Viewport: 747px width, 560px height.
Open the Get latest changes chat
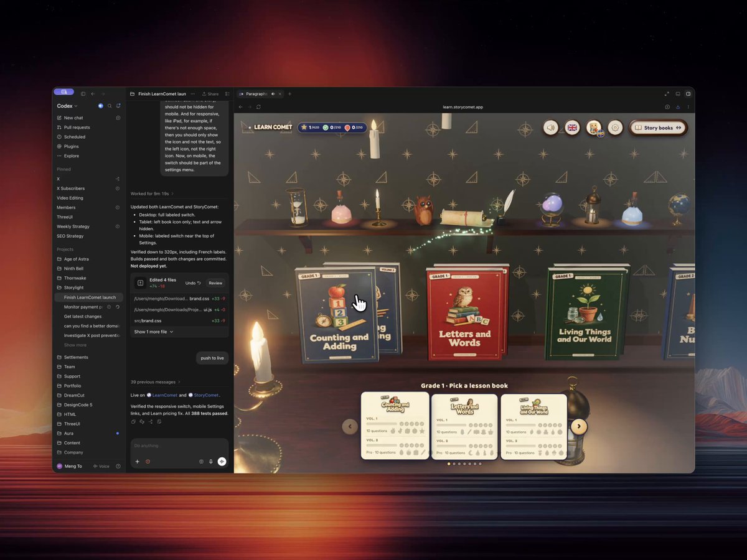[x=88, y=317]
